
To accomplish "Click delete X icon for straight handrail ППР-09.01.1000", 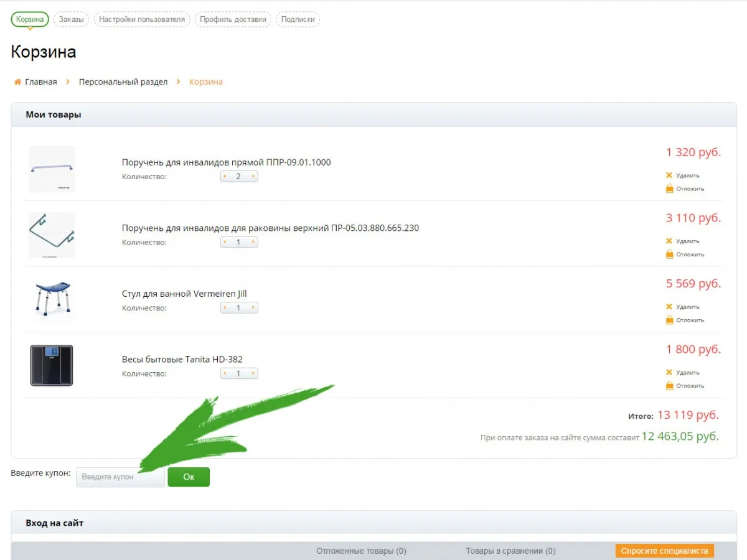I will (669, 175).
